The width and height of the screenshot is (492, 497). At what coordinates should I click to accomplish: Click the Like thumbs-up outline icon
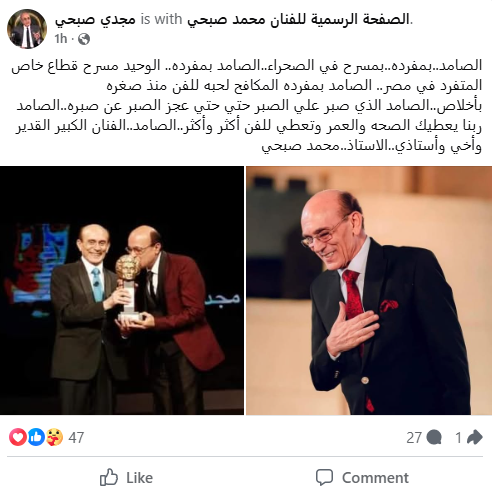tap(109, 477)
